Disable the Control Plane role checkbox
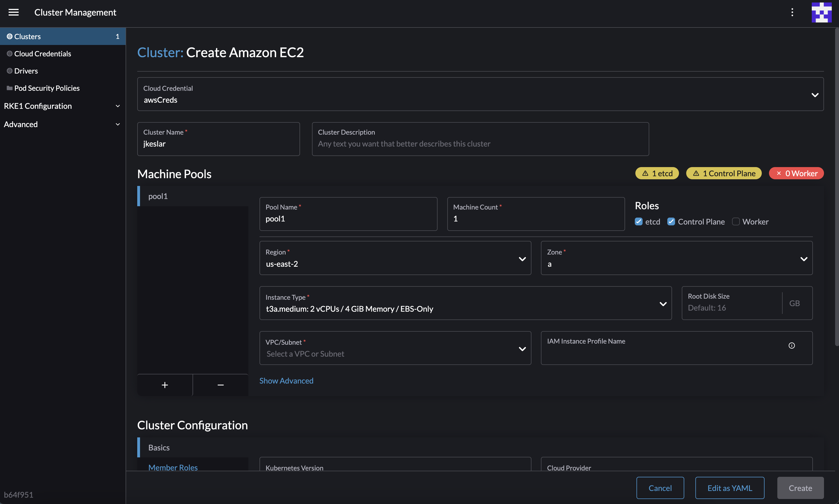This screenshot has width=839, height=504. (671, 221)
